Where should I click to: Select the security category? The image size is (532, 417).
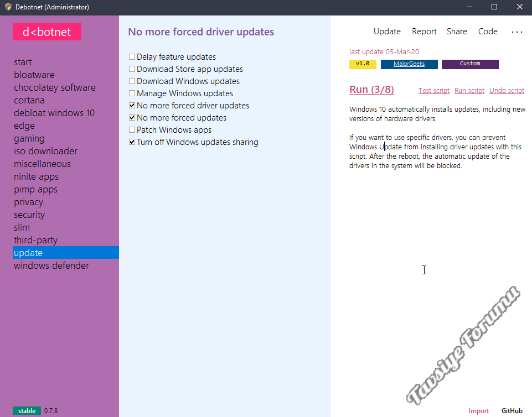[29, 215]
